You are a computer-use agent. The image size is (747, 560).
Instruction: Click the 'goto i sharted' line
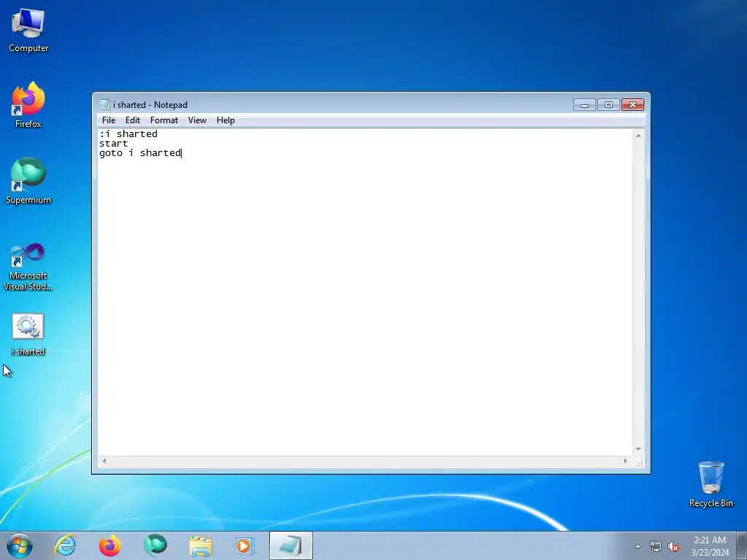(x=140, y=153)
